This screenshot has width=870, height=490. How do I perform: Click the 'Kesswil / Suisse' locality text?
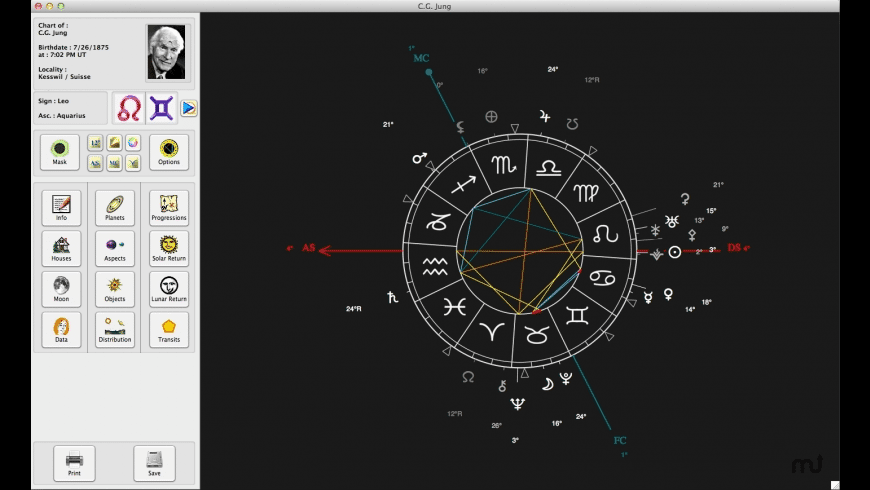pyautogui.click(x=64, y=77)
